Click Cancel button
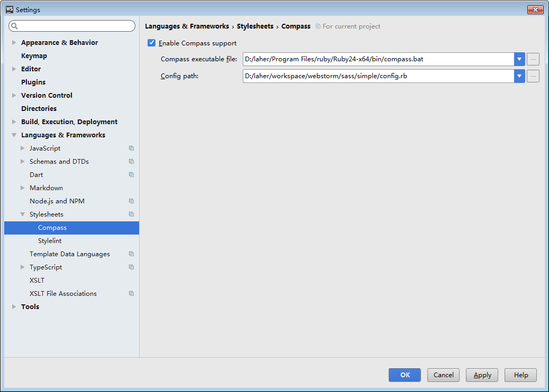 pyautogui.click(x=443, y=375)
